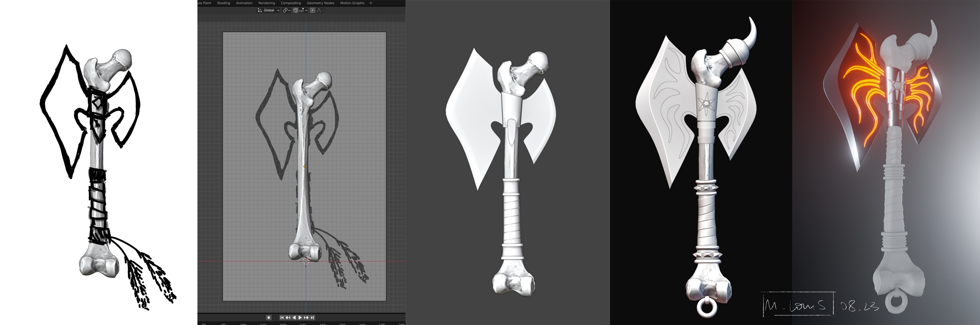Toggle auto keying record button
The height and width of the screenshot is (325, 980).
pos(269,317)
